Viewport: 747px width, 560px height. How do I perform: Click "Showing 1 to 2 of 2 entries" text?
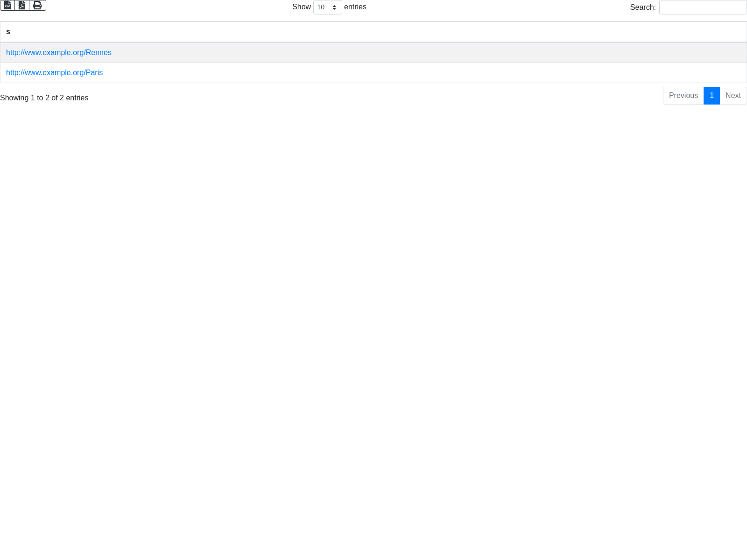tap(44, 98)
